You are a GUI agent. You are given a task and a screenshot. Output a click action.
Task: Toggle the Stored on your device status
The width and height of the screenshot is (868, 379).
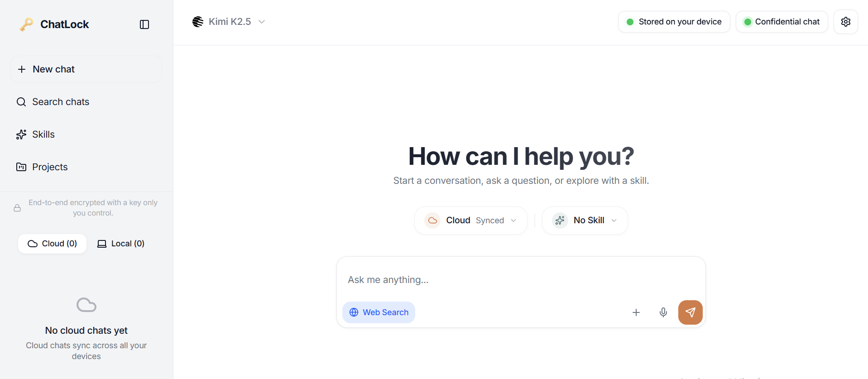pyautogui.click(x=674, y=22)
